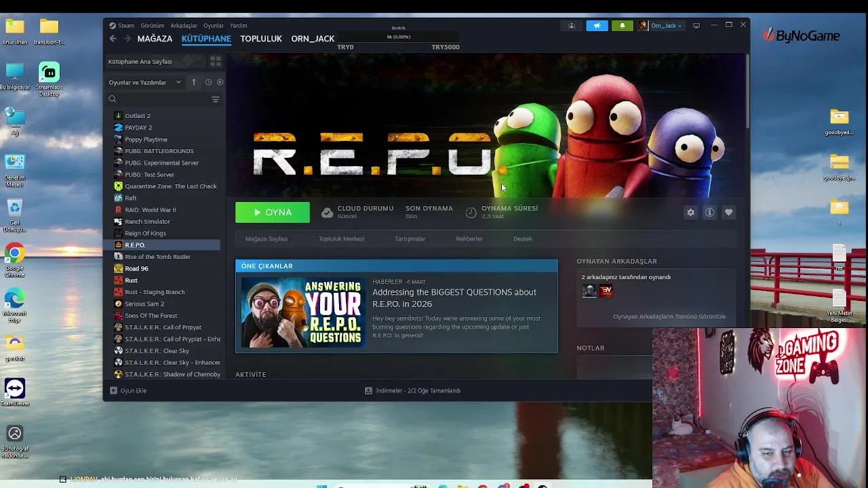Click the CLOUD DURUMU status
The height and width of the screenshot is (488, 868).
click(x=357, y=212)
